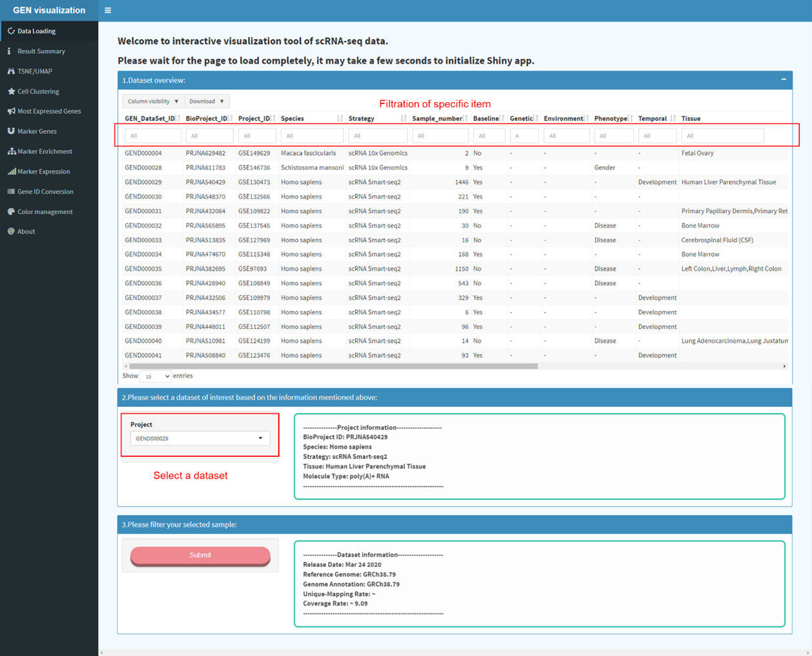
Task: Click the Temporal filter field
Action: tap(657, 136)
